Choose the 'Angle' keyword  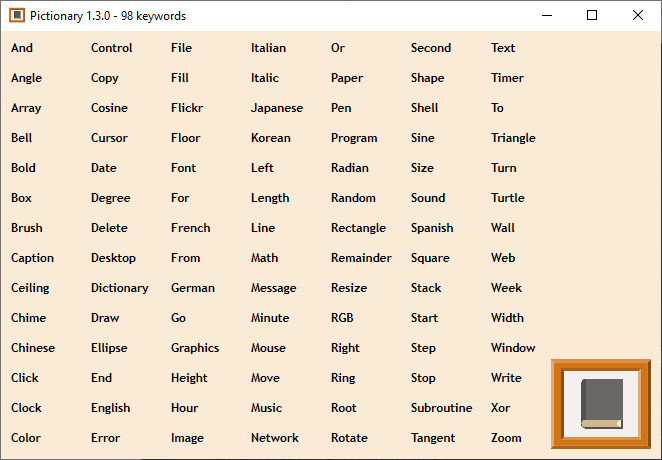pyautogui.click(x=27, y=78)
